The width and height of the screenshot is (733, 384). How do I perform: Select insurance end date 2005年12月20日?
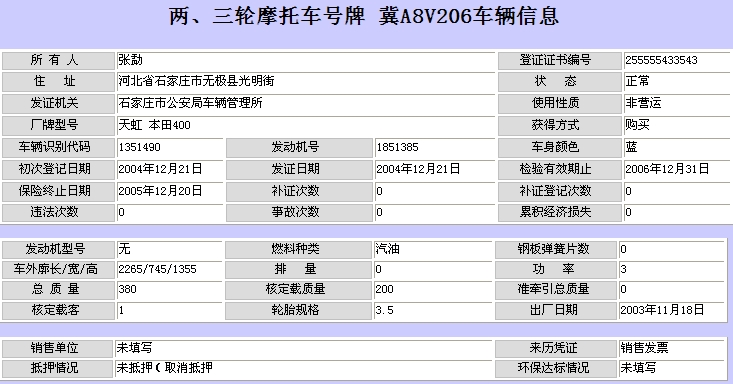pyautogui.click(x=160, y=191)
